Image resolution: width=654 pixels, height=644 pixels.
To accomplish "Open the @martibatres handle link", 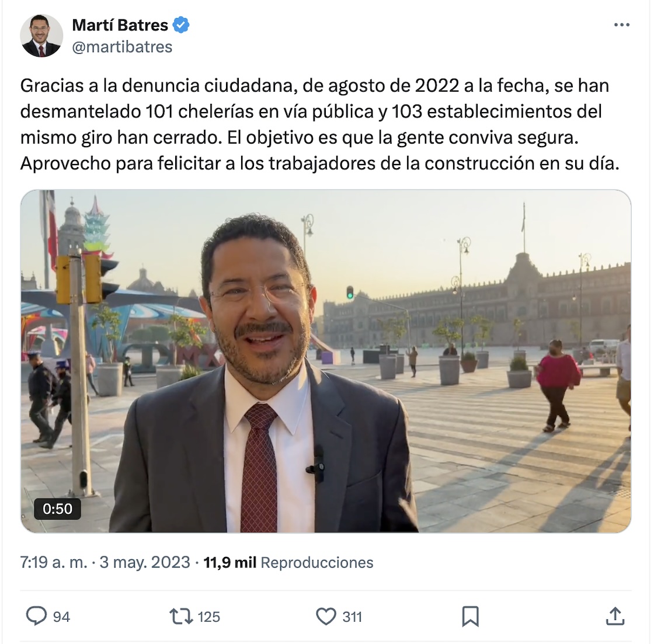I will [x=122, y=47].
